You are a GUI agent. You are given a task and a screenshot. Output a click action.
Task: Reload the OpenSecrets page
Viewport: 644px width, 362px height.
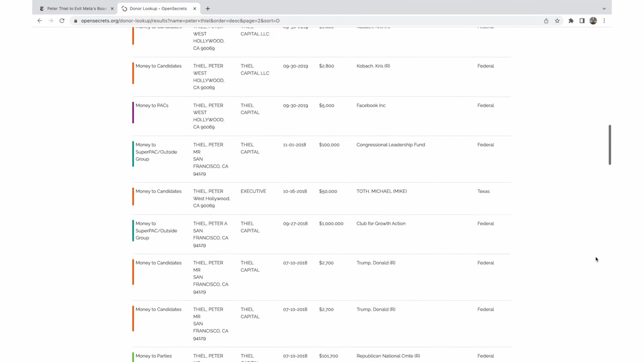(62, 21)
